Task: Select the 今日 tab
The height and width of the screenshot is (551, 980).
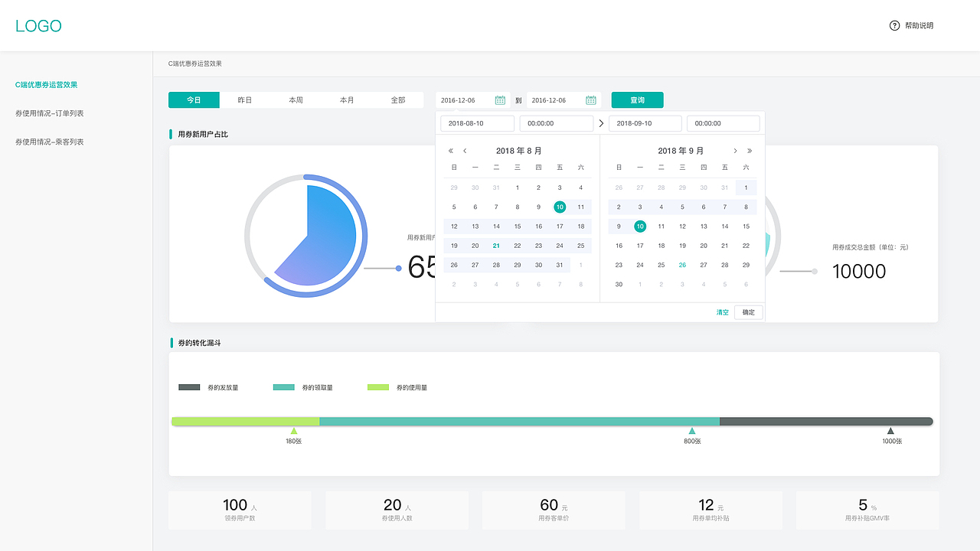Action: coord(194,100)
